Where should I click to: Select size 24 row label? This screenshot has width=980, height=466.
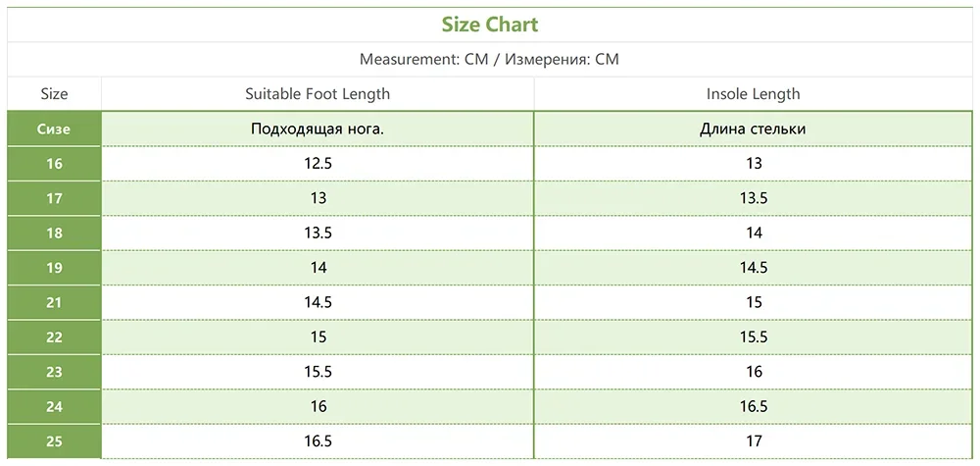[x=54, y=406]
